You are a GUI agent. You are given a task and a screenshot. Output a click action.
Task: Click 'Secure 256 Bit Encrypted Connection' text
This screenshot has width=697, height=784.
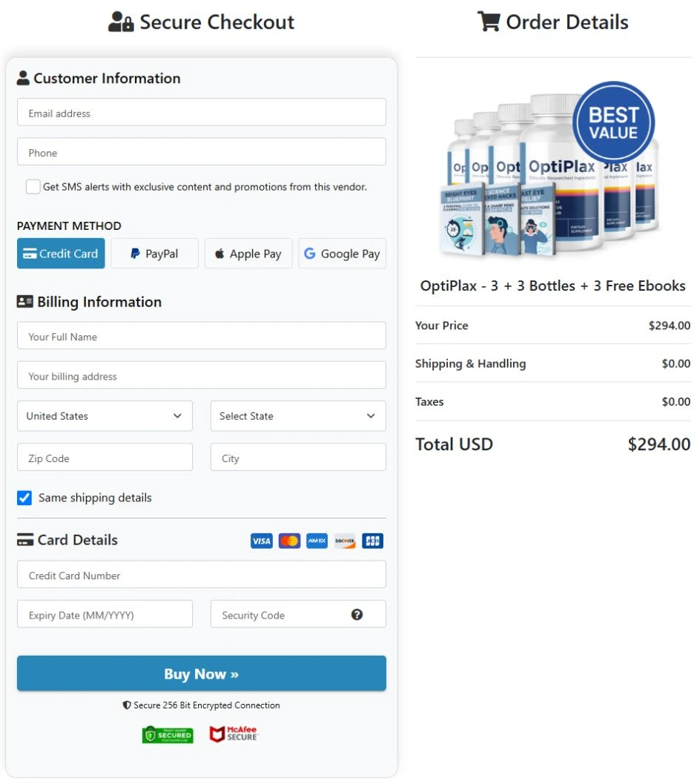click(x=206, y=705)
